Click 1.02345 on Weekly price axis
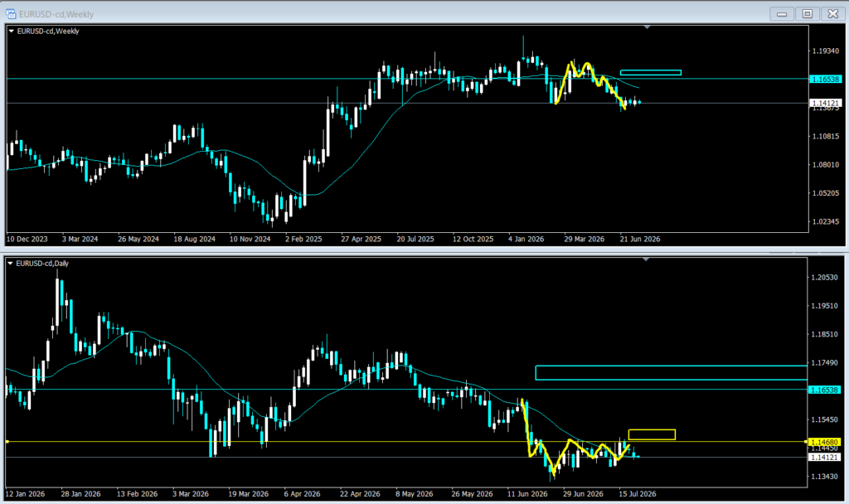 [x=826, y=221]
